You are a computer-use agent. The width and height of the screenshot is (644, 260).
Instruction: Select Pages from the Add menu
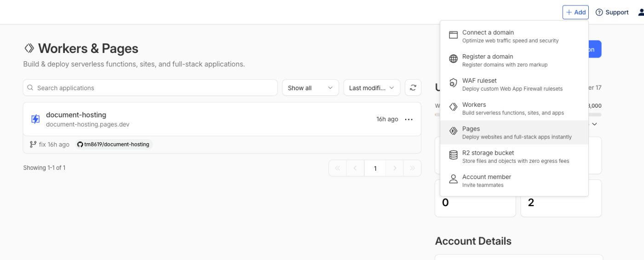(514, 133)
